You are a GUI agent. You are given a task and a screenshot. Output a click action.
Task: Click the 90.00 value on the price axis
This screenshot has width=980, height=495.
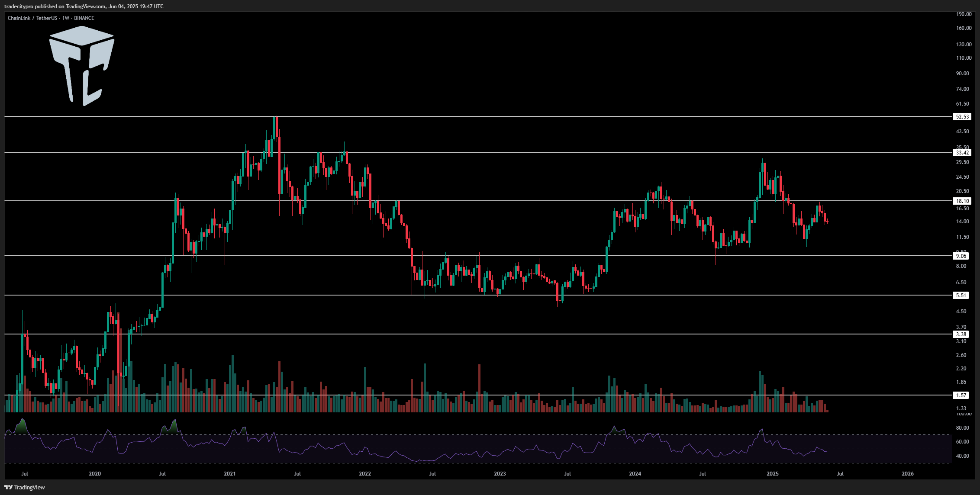pyautogui.click(x=963, y=74)
